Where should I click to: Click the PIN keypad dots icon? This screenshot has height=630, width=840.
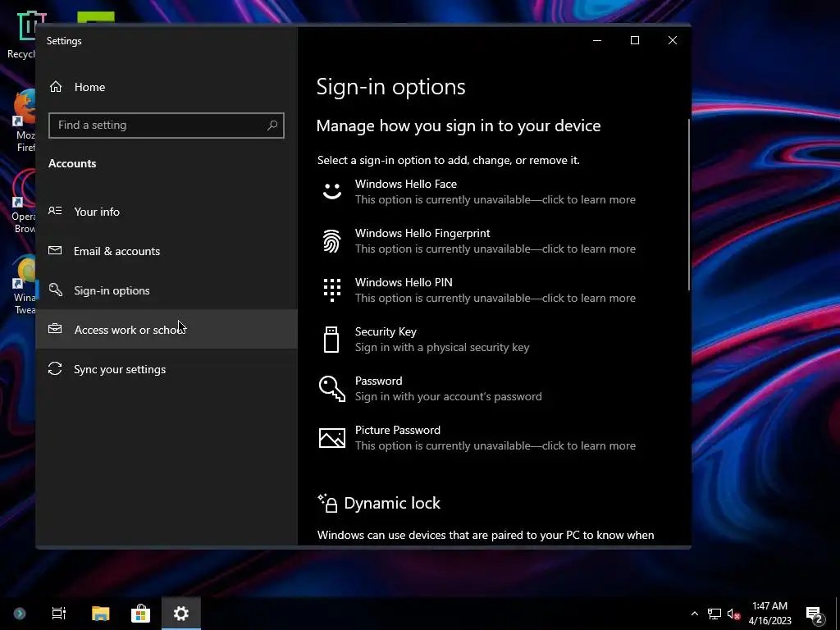(x=332, y=290)
